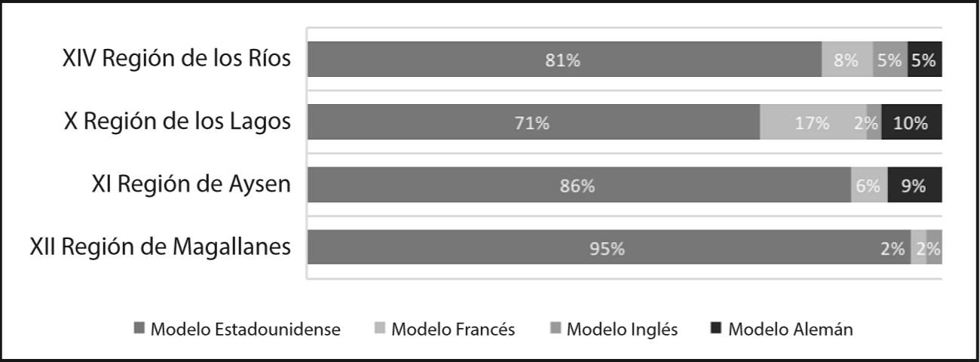Select the 81% bar segment for Los Ríos
Screen dimensions: 980x362
pyautogui.click(x=564, y=60)
